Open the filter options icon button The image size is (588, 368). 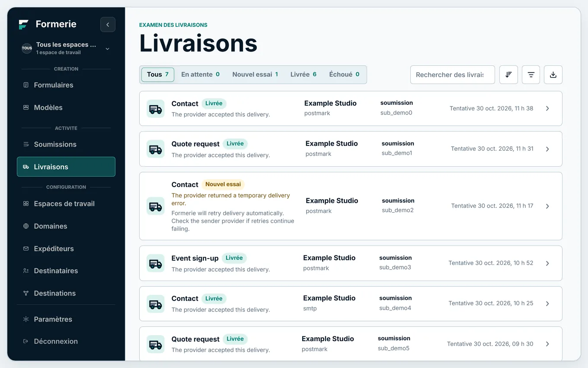531,74
